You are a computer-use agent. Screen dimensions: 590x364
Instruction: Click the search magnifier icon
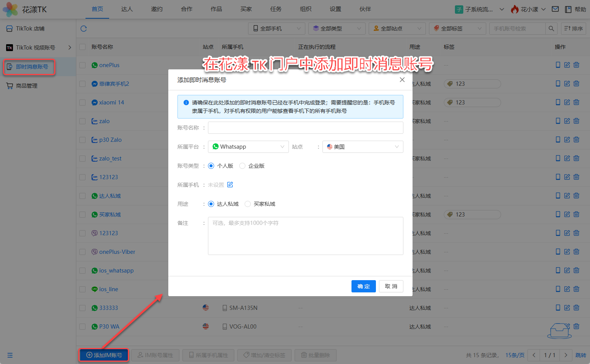pyautogui.click(x=551, y=29)
